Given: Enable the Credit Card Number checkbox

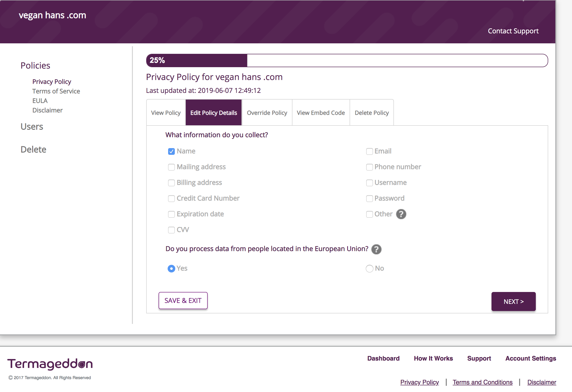Looking at the screenshot, I should click(x=171, y=198).
